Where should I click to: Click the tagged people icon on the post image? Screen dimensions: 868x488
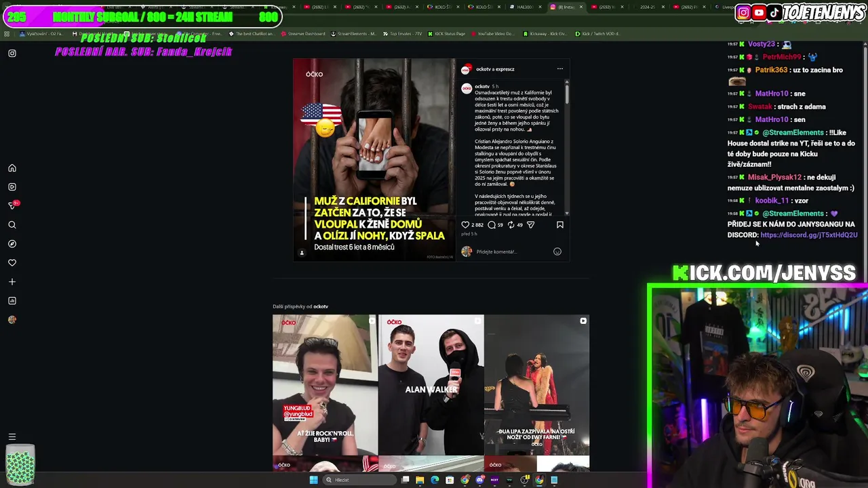[x=302, y=253]
